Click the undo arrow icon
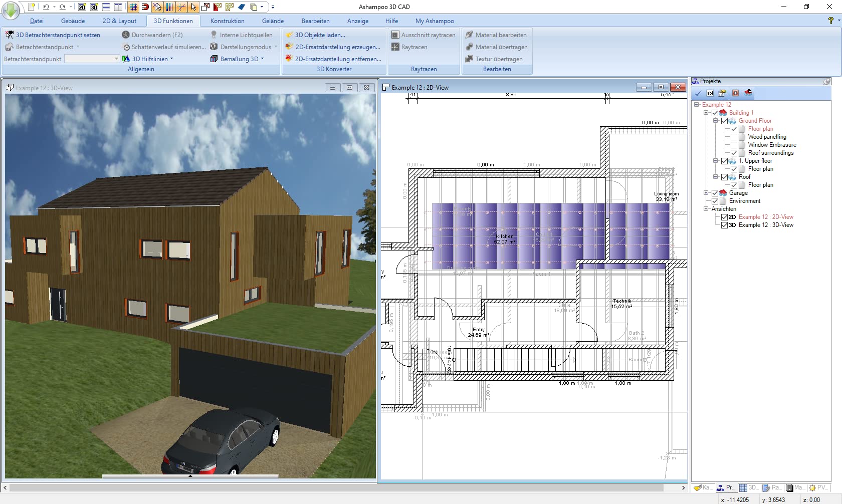This screenshot has height=504, width=842. tap(46, 7)
